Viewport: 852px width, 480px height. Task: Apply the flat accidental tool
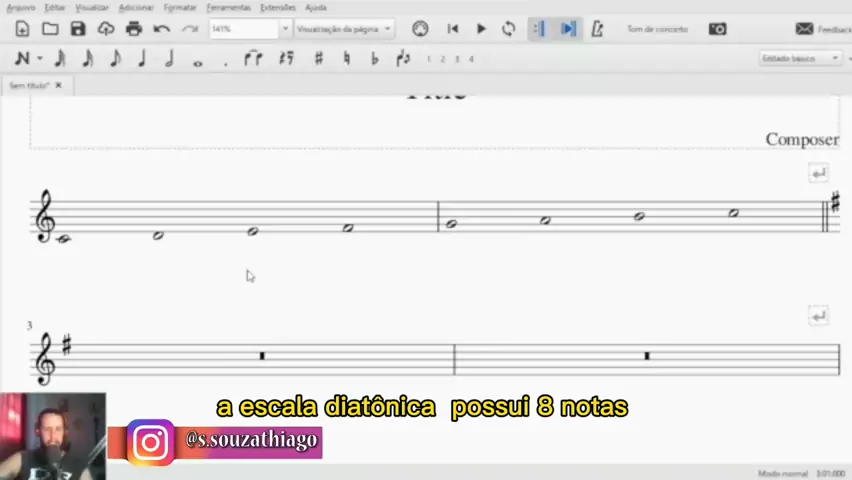[374, 59]
